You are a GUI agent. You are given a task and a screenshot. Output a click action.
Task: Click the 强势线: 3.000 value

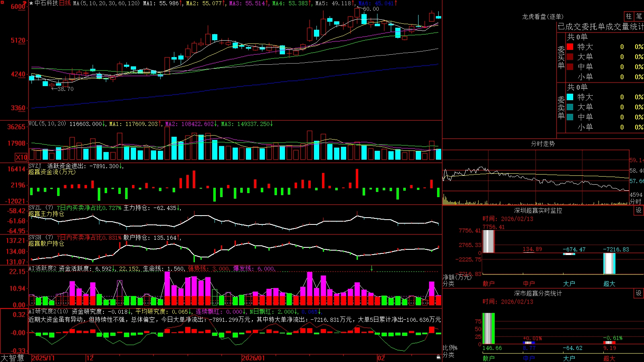tap(209, 269)
